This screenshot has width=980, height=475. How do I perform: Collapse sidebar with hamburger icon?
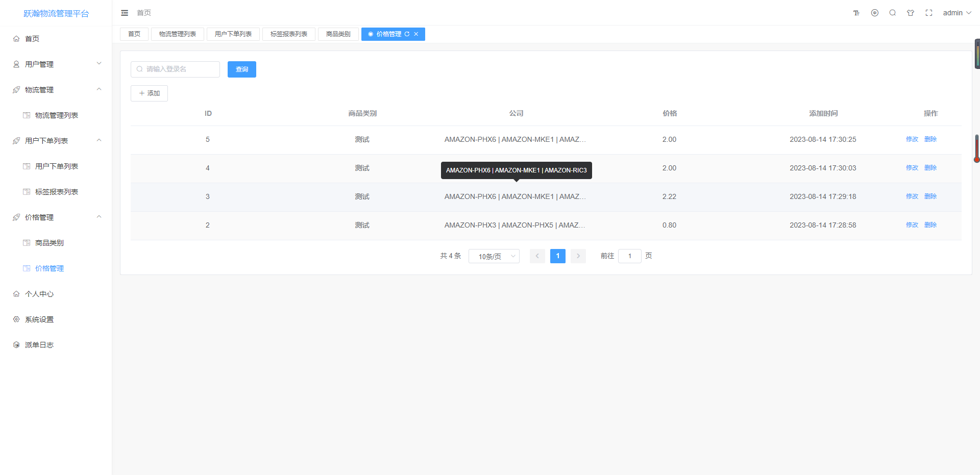click(x=125, y=13)
